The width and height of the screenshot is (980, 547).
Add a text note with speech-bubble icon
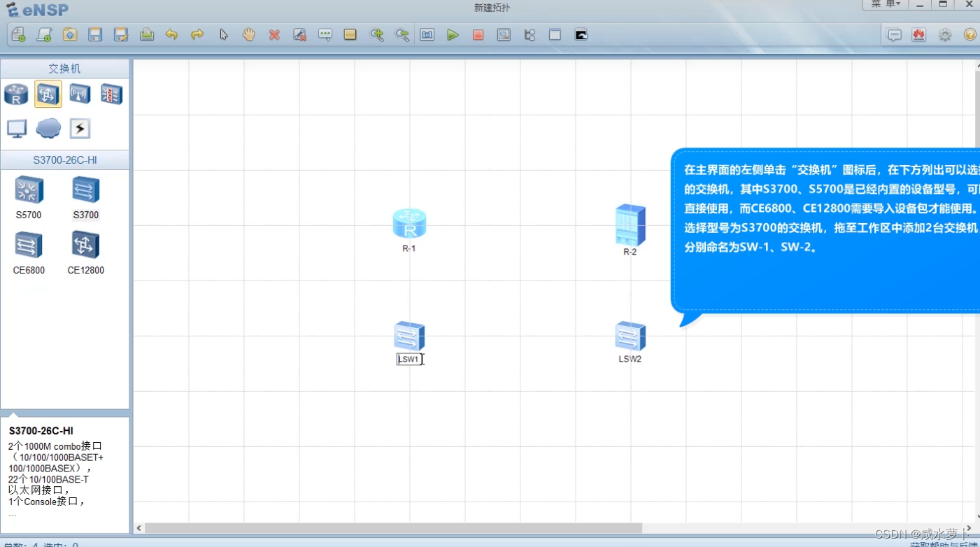coord(325,34)
